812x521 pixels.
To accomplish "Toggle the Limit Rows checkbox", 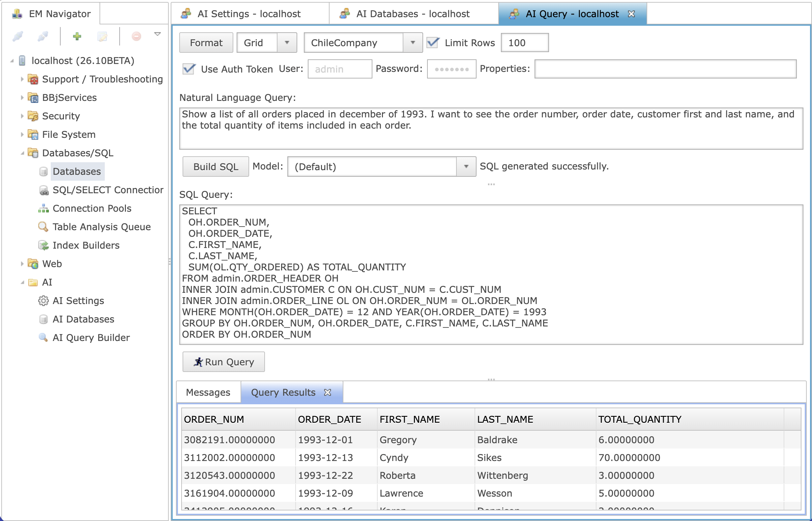I will pyautogui.click(x=433, y=43).
